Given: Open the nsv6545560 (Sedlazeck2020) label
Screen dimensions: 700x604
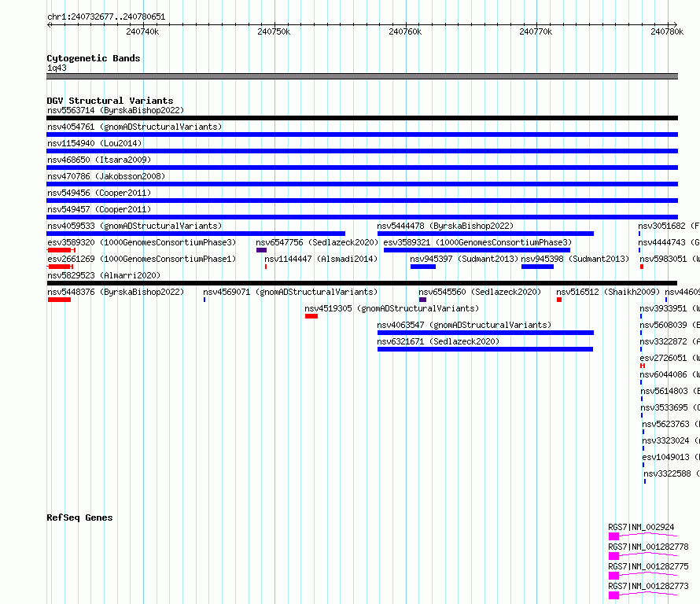Looking at the screenshot, I should click(x=480, y=292).
